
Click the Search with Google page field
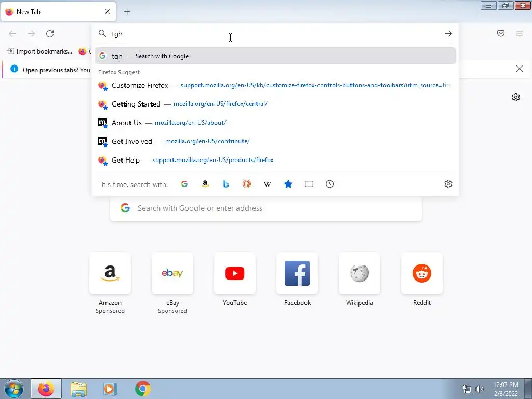tap(265, 208)
